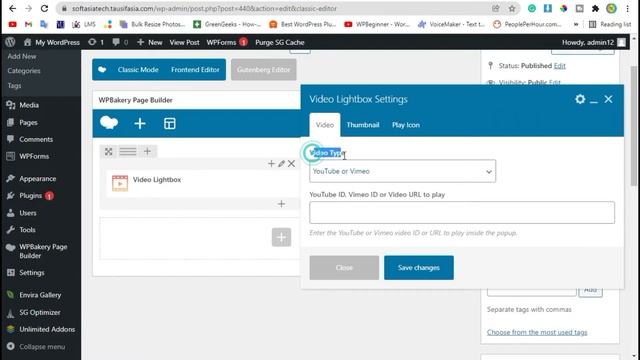Prepend element to column with plus icon
Viewport: 640px width, 360px height.
click(271, 164)
